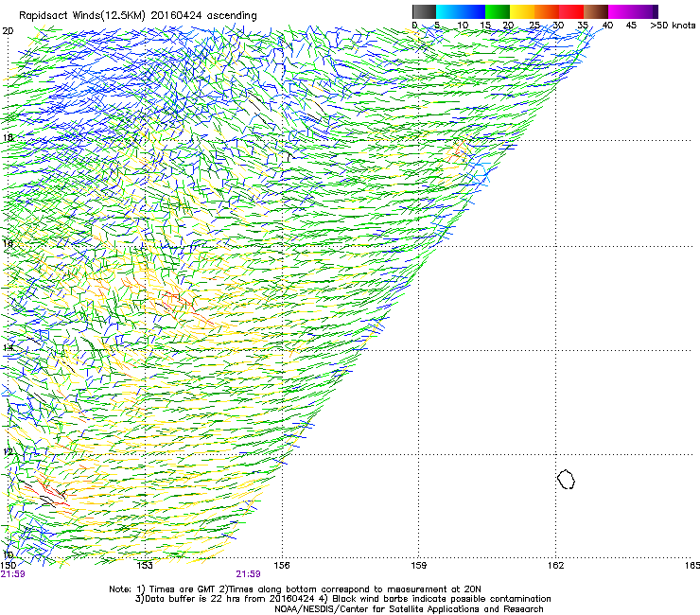Viewport: 700px width, 615px height.
Task: Click the cyan-blue 5-15 knots color segment
Action: 461,11
